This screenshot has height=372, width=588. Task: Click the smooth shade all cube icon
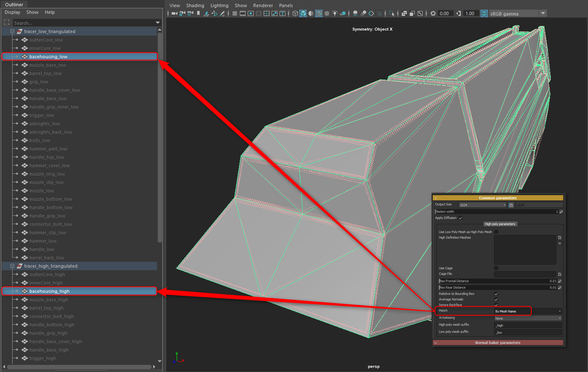303,13
